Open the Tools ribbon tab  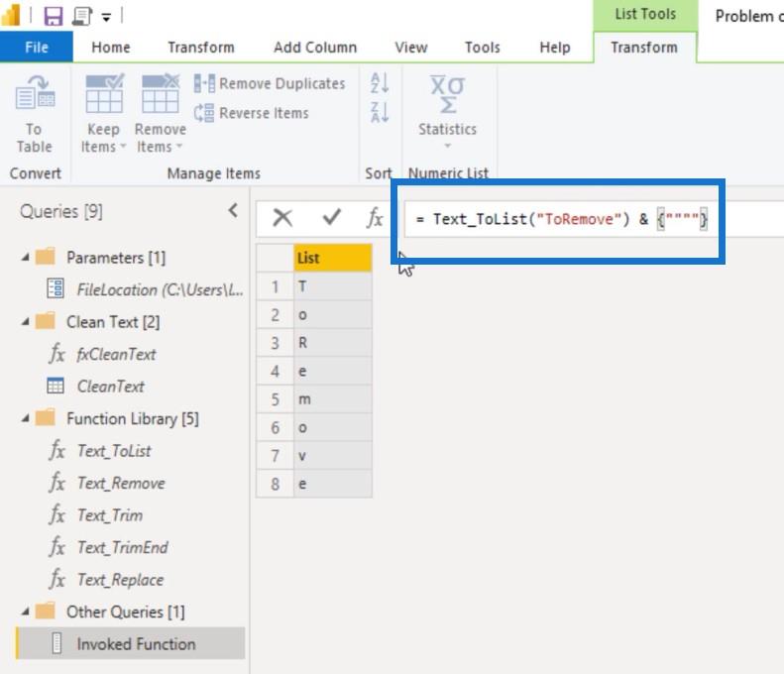click(x=483, y=47)
